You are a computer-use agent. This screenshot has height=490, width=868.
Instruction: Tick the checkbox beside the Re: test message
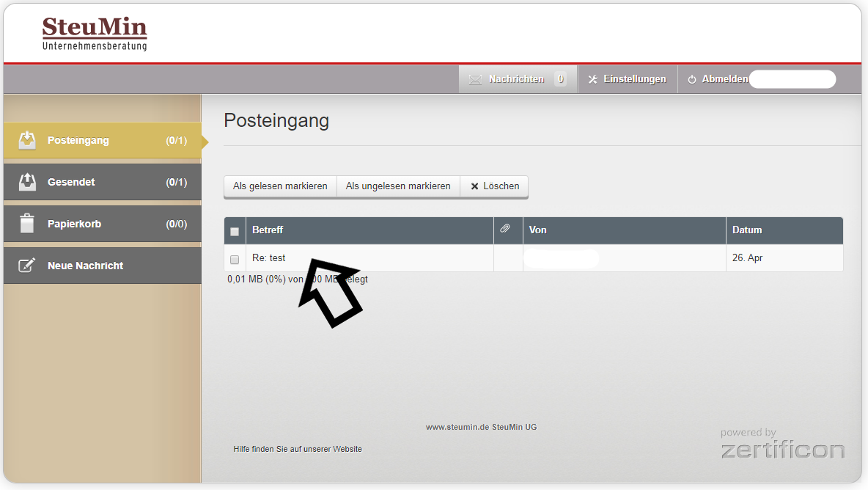tap(235, 258)
